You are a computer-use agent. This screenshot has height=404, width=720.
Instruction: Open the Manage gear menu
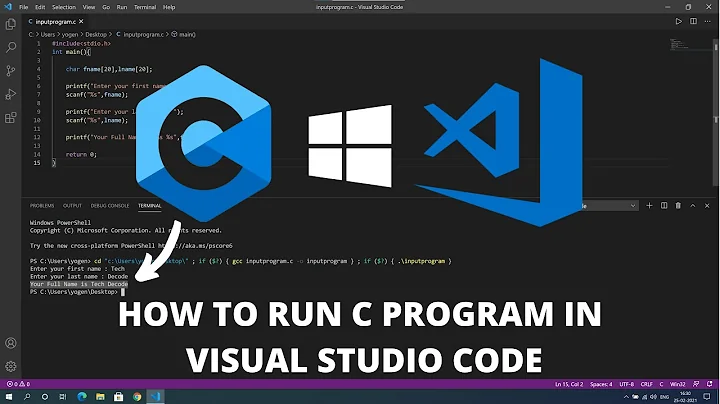click(x=11, y=366)
